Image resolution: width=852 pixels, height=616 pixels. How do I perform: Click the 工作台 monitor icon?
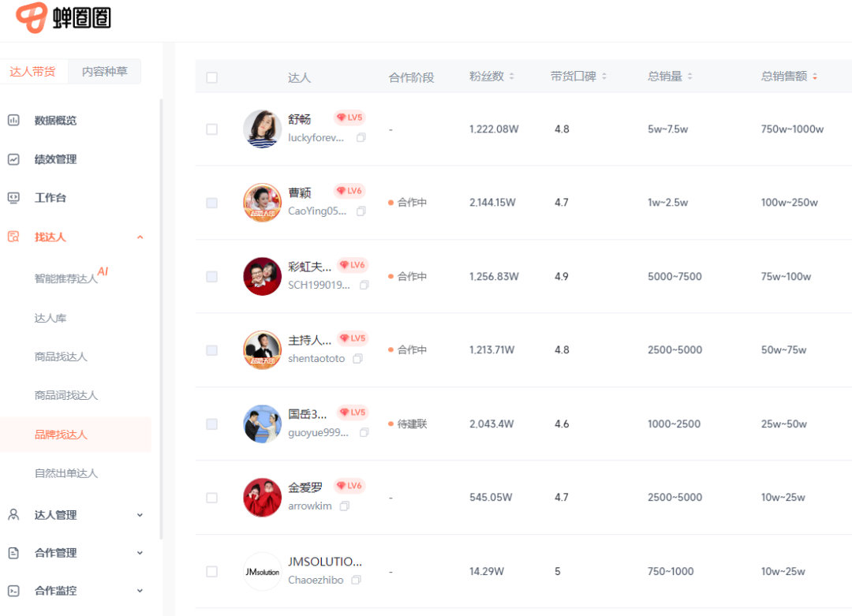[x=13, y=198]
